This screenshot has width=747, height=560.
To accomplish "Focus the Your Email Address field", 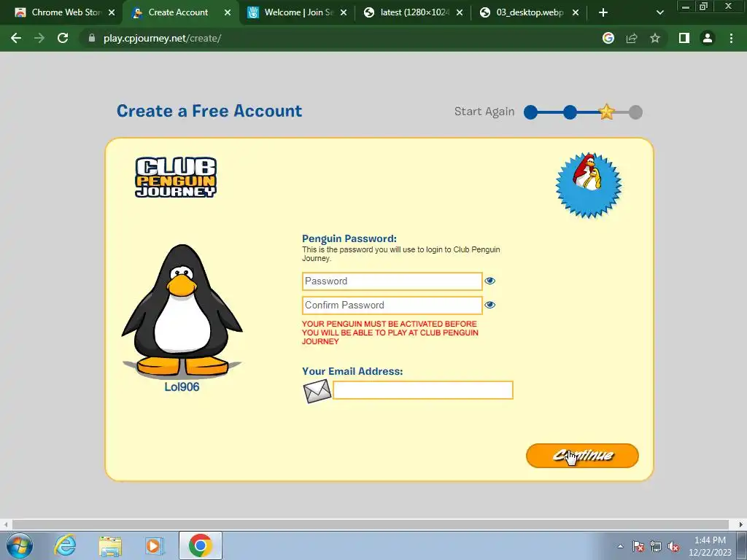I will [x=422, y=390].
